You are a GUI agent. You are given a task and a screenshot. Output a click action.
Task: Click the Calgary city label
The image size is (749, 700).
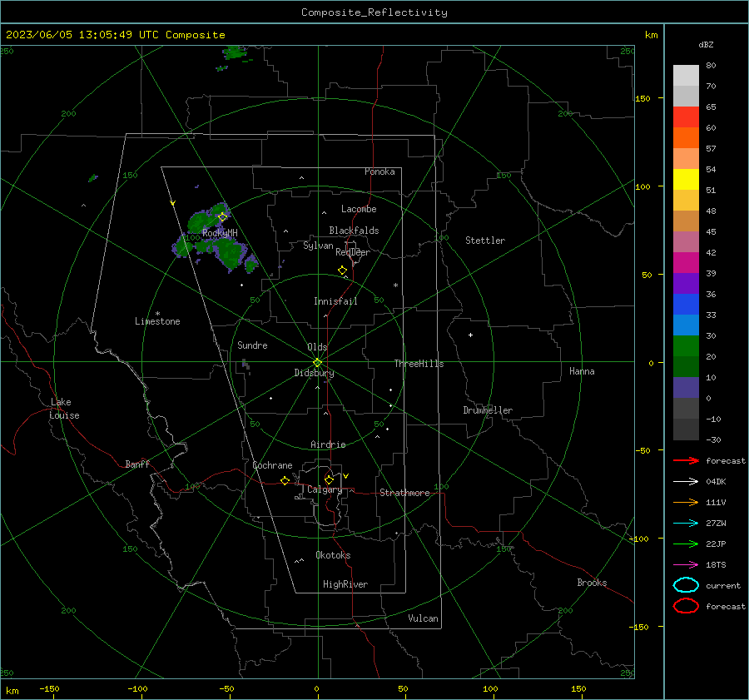tap(325, 489)
